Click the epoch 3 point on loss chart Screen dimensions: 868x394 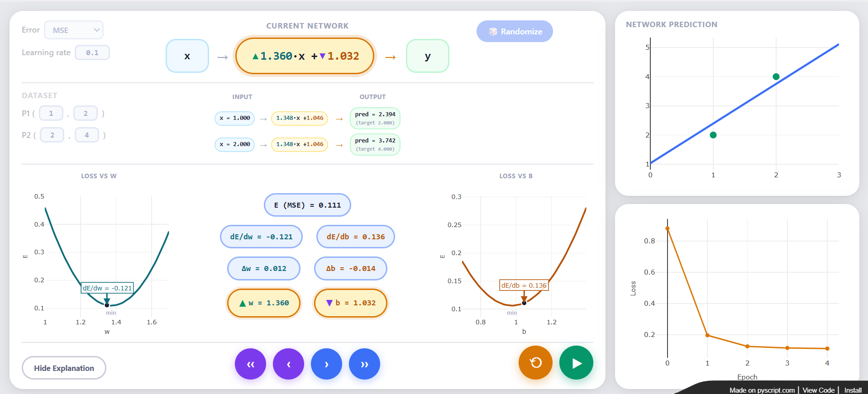787,348
